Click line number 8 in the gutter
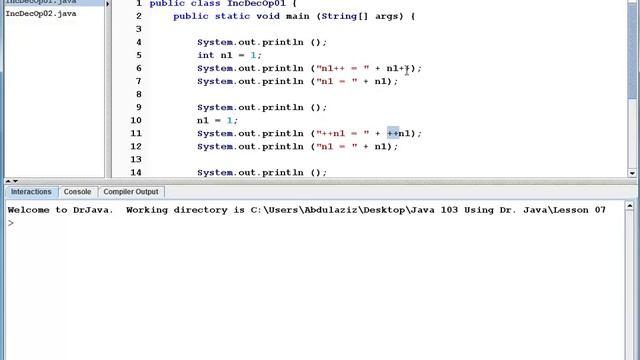 click(x=139, y=94)
